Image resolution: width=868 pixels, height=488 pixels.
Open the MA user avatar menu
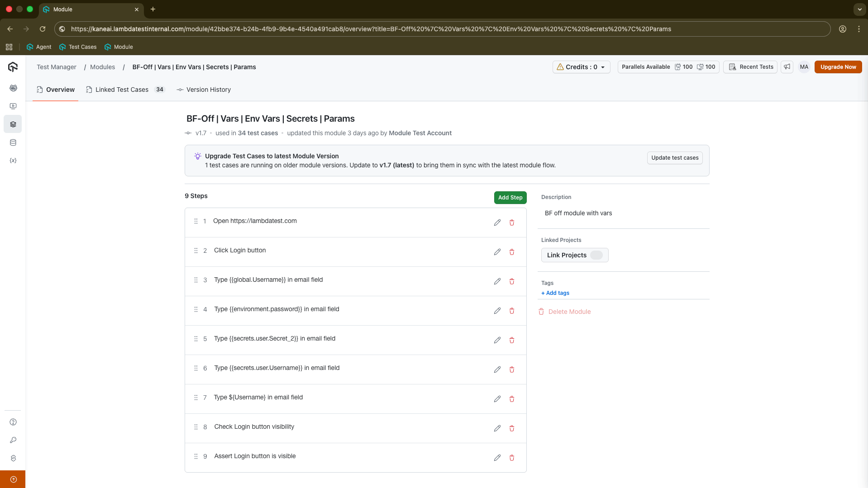[804, 67]
